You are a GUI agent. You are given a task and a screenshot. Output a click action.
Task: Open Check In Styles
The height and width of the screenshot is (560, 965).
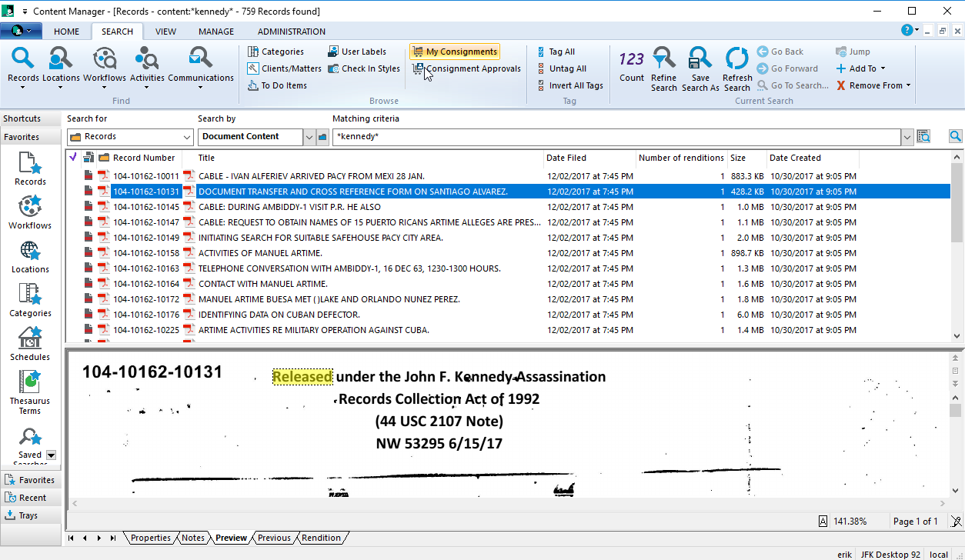364,68
